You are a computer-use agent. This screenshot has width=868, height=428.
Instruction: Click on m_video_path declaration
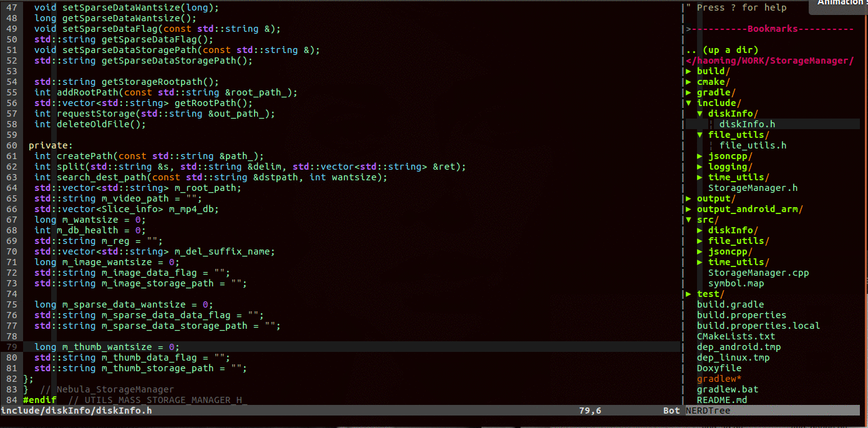[118, 198]
